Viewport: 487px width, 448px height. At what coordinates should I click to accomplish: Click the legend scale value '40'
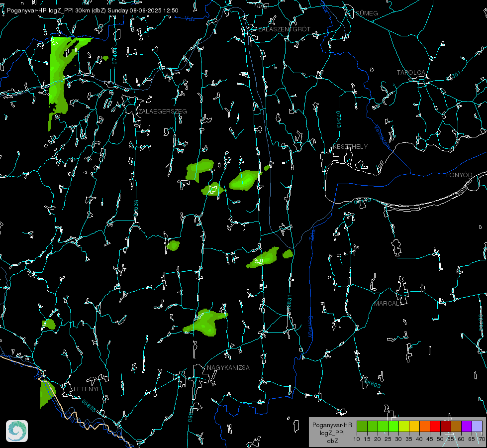[x=419, y=440]
